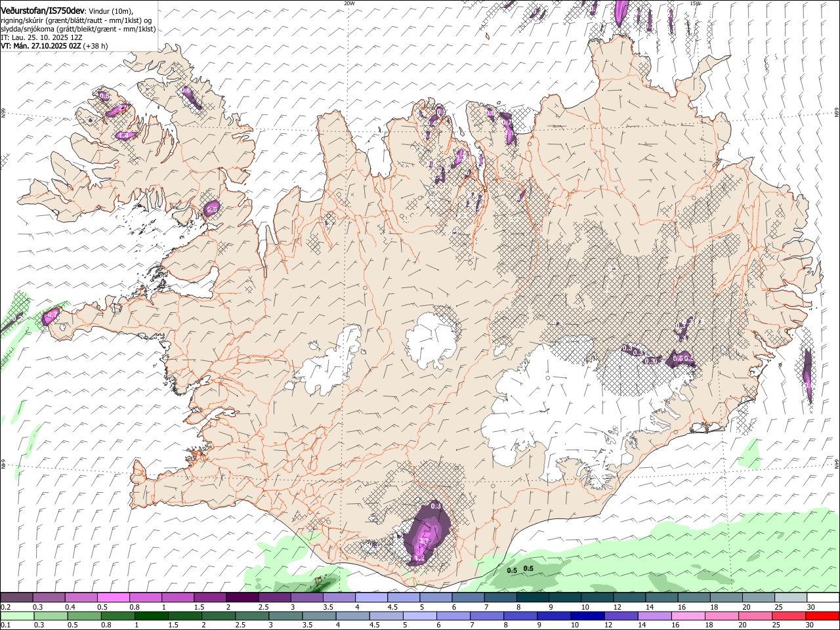Pick the light pink 16 swatch in rain scale
This screenshot has width=840, height=630.
688,616
